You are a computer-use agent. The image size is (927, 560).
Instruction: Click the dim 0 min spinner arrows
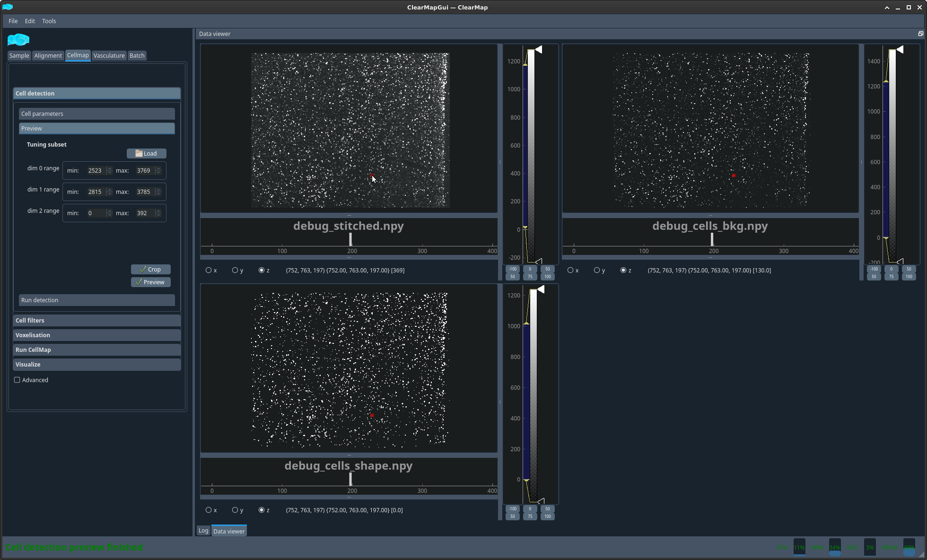(x=110, y=170)
